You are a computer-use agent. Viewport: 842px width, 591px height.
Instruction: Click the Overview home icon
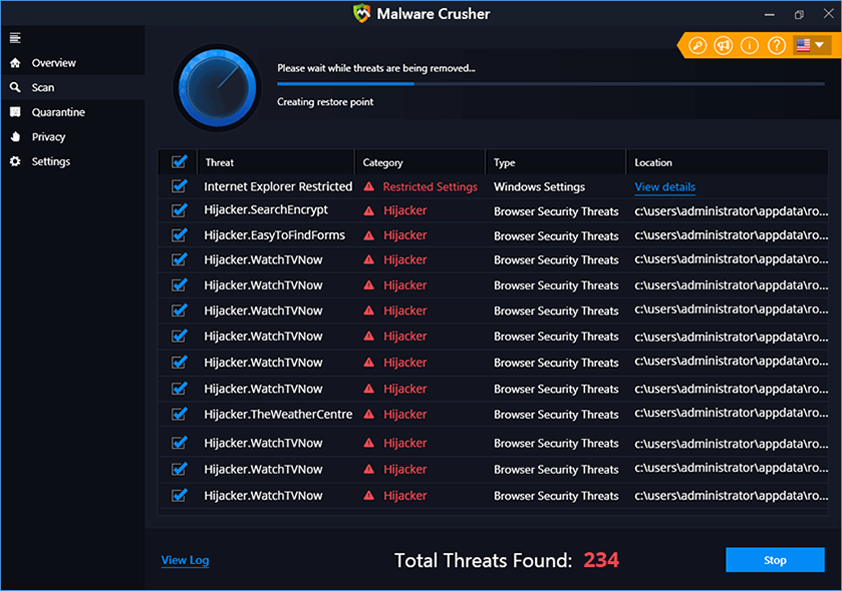click(15, 63)
